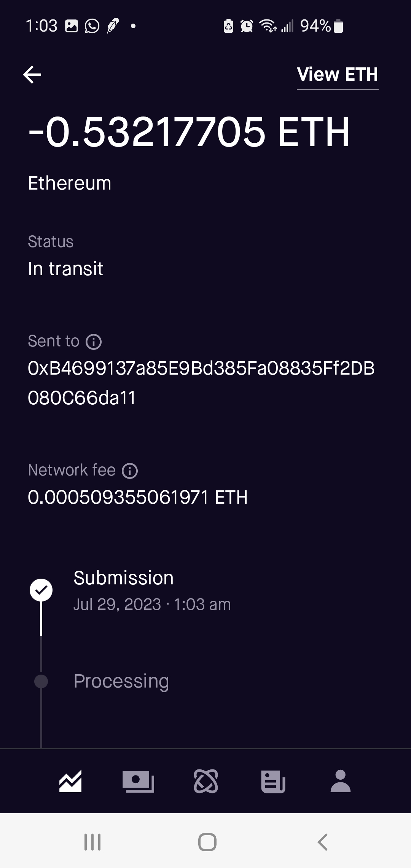411x868 pixels.
Task: Open the crypto orbit icon tab
Action: click(206, 781)
